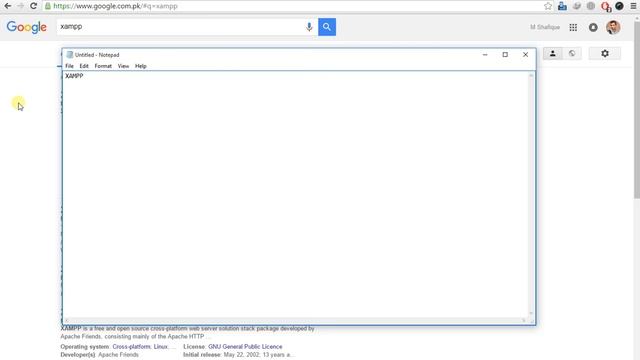Open Notepad File menu

[69, 66]
